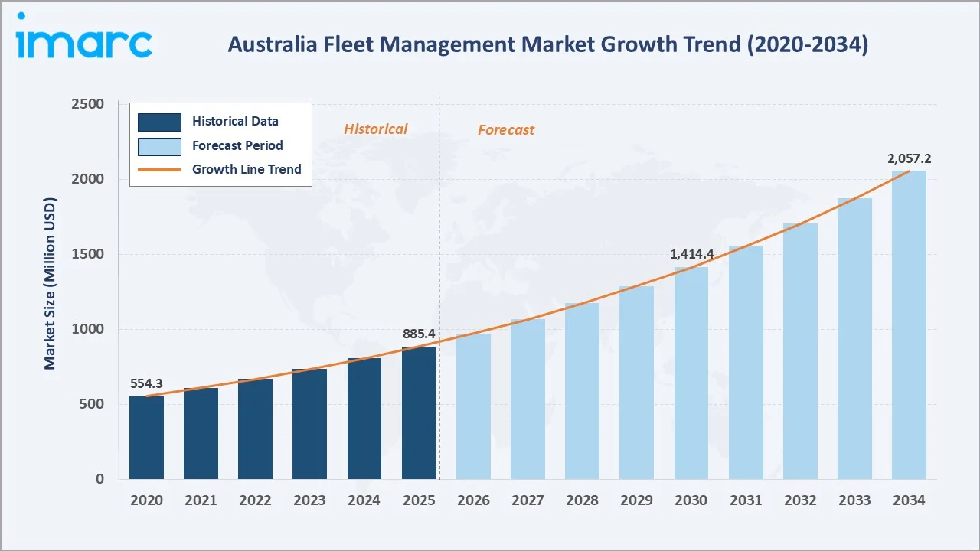Click the orange 'Historical' label

coord(375,129)
